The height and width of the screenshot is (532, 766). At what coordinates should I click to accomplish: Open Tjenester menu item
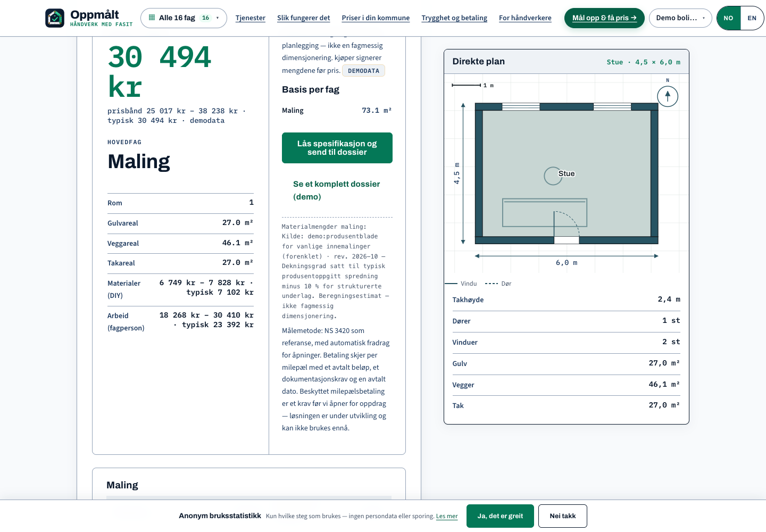[x=251, y=18]
